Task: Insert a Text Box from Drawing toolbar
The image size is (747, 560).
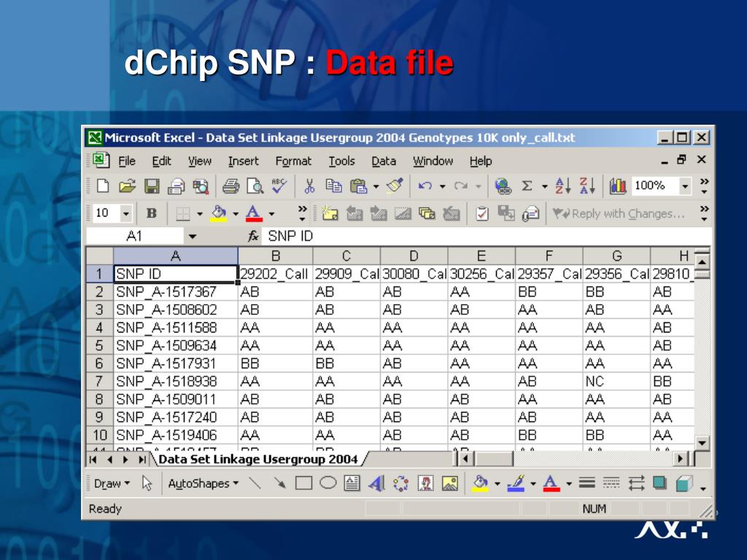Action: (352, 483)
